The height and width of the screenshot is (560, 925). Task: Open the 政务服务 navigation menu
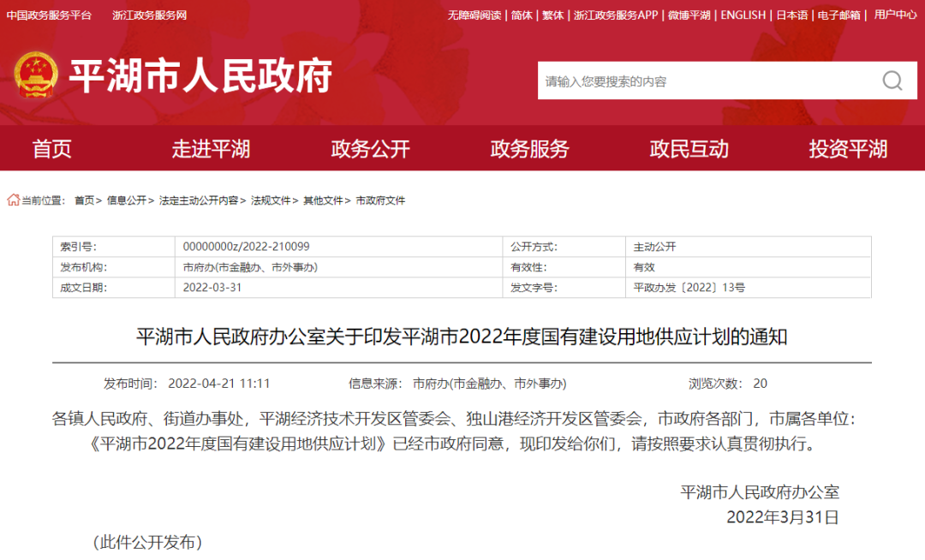pos(529,148)
